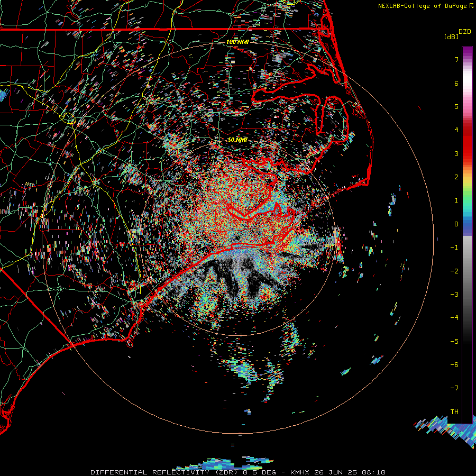Click the 3 dB scale label
This screenshot has width=476, height=476.
pyautogui.click(x=456, y=153)
